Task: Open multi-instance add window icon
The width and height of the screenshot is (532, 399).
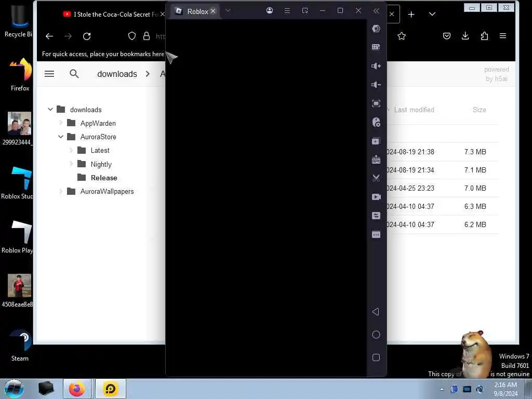Action: 376,141
